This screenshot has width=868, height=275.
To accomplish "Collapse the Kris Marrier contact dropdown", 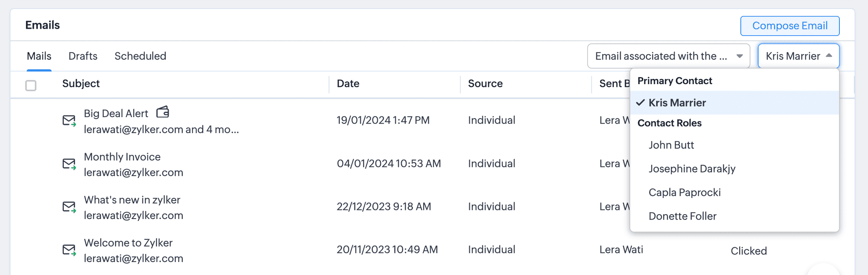I will coord(799,56).
